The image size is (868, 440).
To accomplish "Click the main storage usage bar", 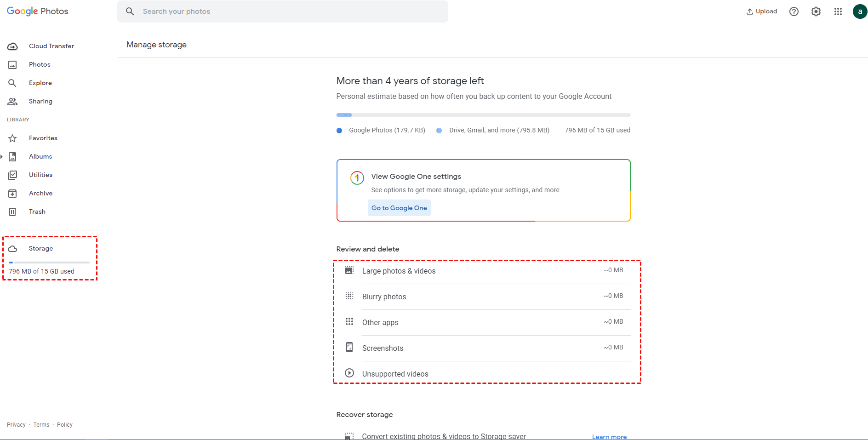I will [x=483, y=115].
